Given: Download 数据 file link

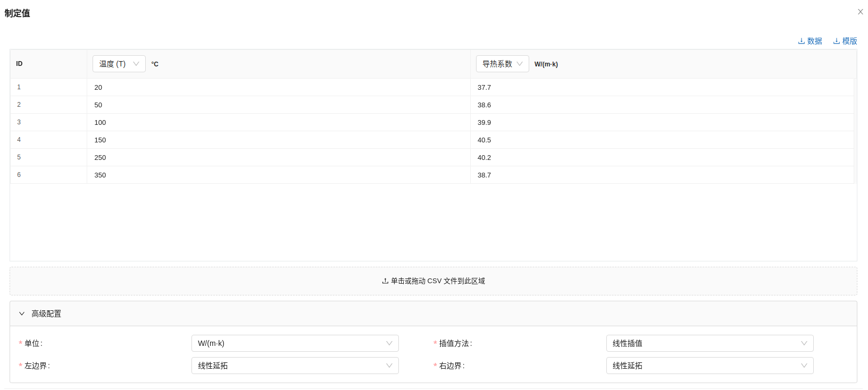Looking at the screenshot, I should click(810, 41).
